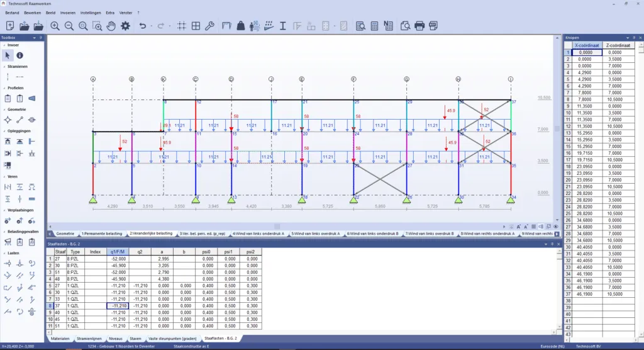Click the drawing's horizontal scrollbar thumb

click(x=277, y=227)
